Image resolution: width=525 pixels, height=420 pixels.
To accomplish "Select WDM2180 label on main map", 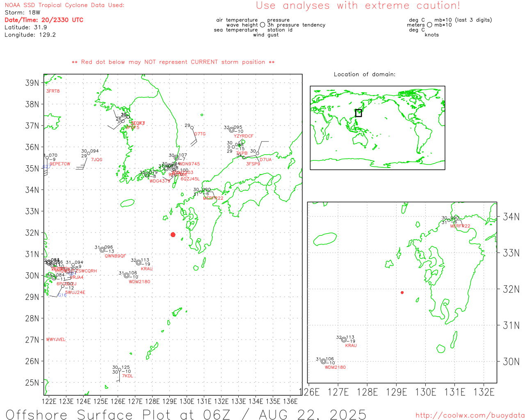I will [x=139, y=282].
